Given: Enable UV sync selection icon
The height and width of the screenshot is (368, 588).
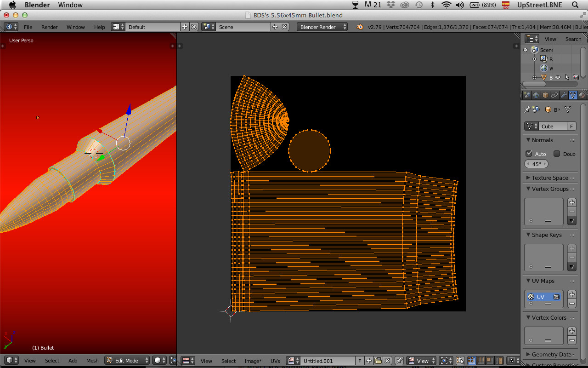Looking at the screenshot, I should [x=460, y=360].
